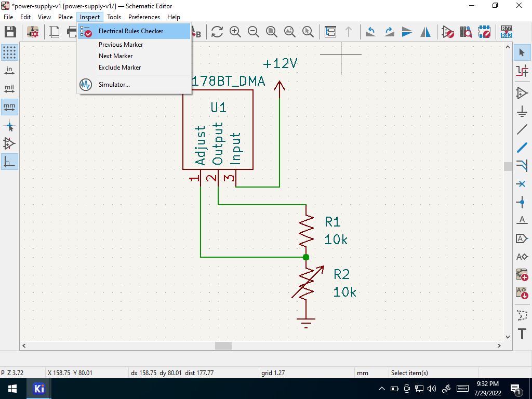
Task: Click the vertical scrollbar thumb
Action: pyautogui.click(x=508, y=166)
